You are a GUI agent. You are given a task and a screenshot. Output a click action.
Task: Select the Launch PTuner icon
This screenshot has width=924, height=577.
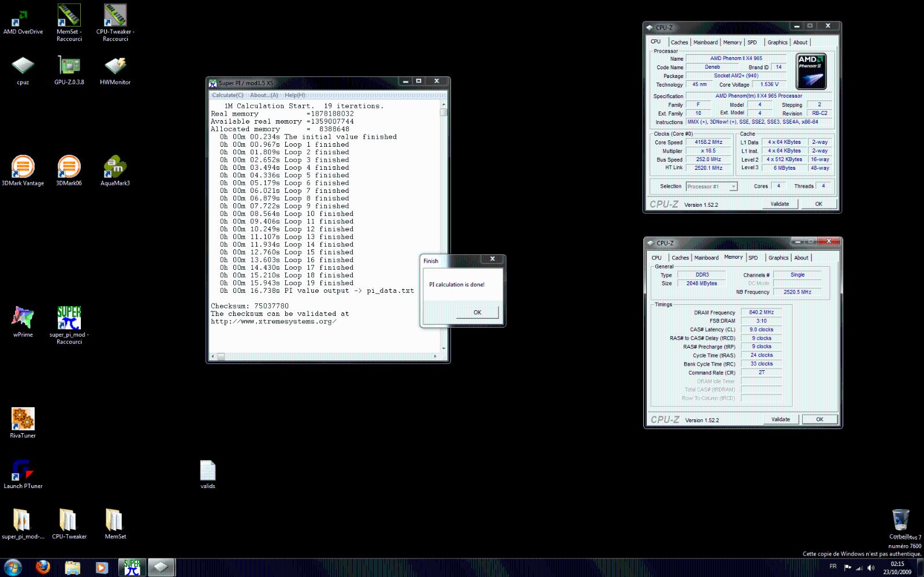pyautogui.click(x=23, y=474)
